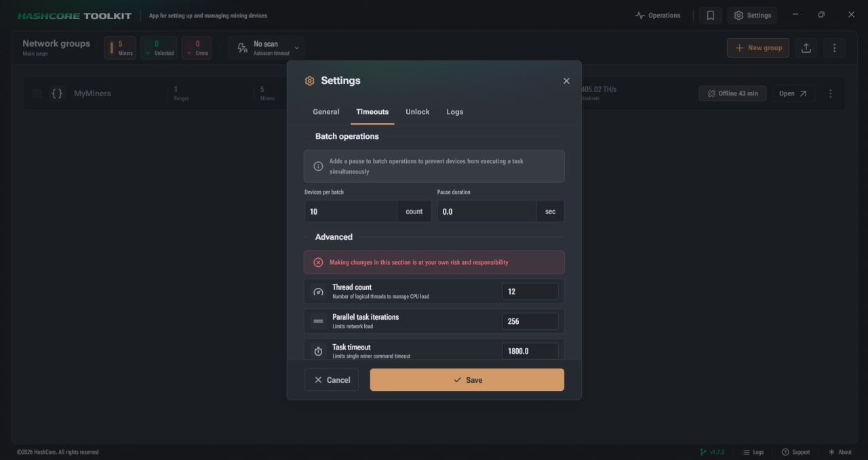
Task: Click the bookmark icon in the title bar
Action: [710, 16]
